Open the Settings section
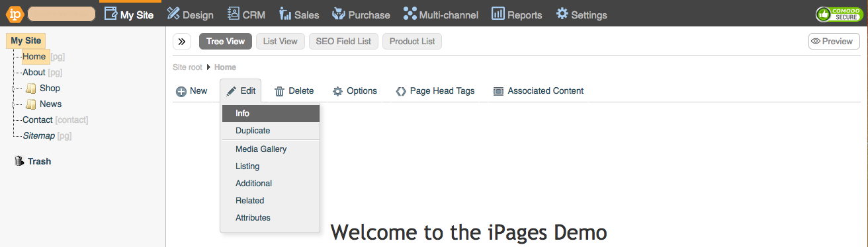Screen dimensions: 868x247 point(582,15)
